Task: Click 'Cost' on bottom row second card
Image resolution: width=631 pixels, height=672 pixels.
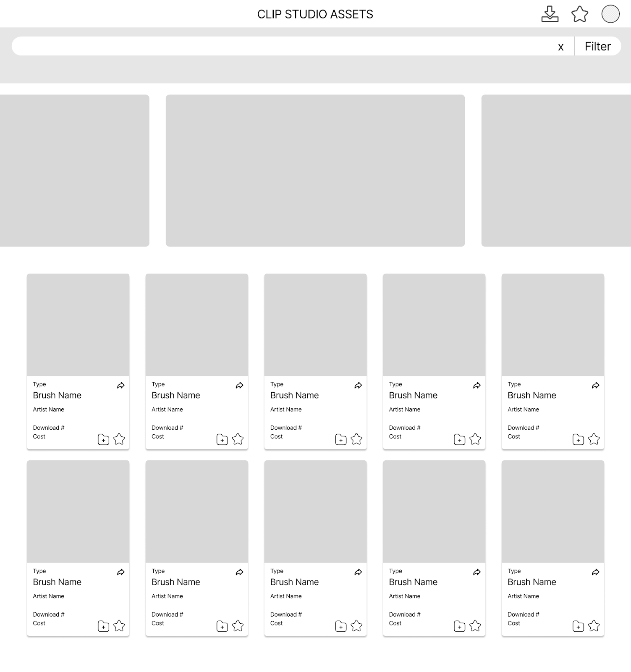Action: pyautogui.click(x=158, y=623)
